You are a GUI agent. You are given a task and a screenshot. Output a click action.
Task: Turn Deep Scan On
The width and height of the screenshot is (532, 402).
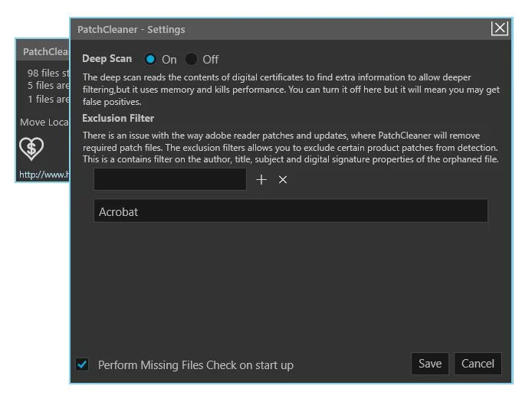(x=151, y=59)
